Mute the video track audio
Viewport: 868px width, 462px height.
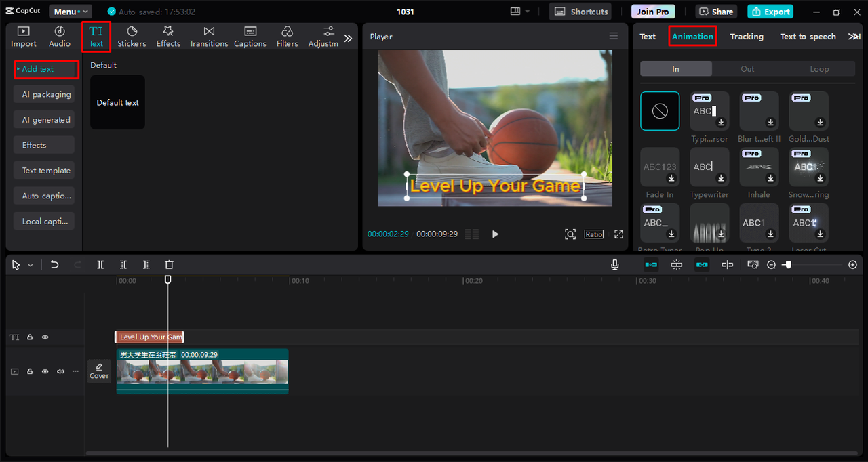pos(60,371)
